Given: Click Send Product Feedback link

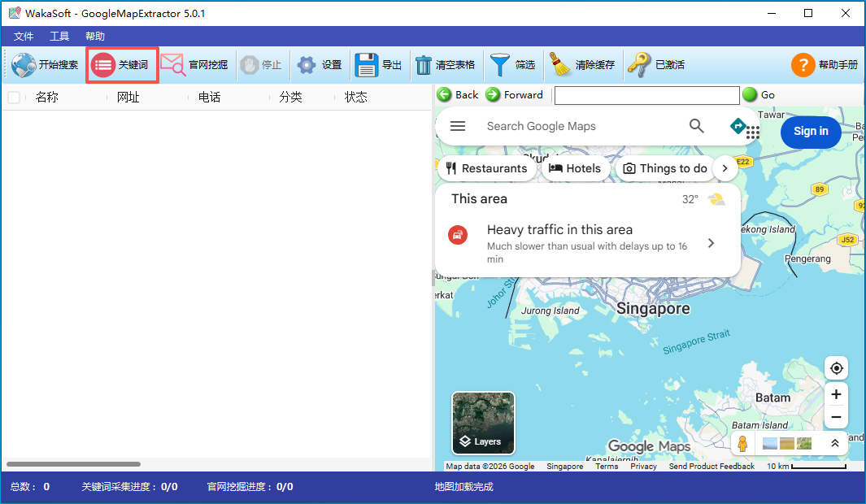Looking at the screenshot, I should point(712,467).
